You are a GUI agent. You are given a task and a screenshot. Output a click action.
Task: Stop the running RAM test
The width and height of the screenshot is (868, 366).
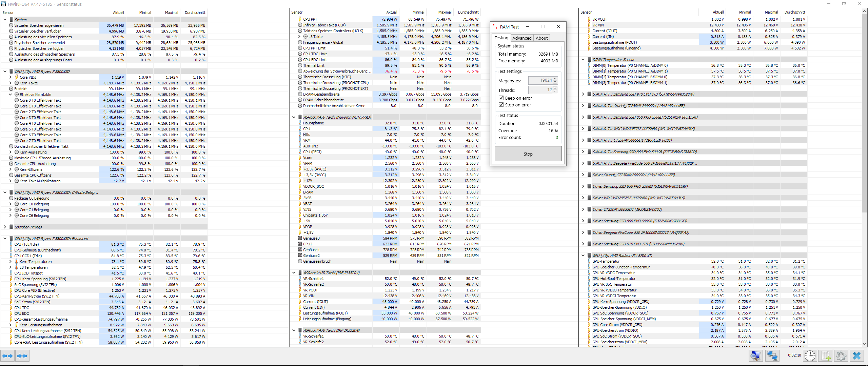coord(528,154)
